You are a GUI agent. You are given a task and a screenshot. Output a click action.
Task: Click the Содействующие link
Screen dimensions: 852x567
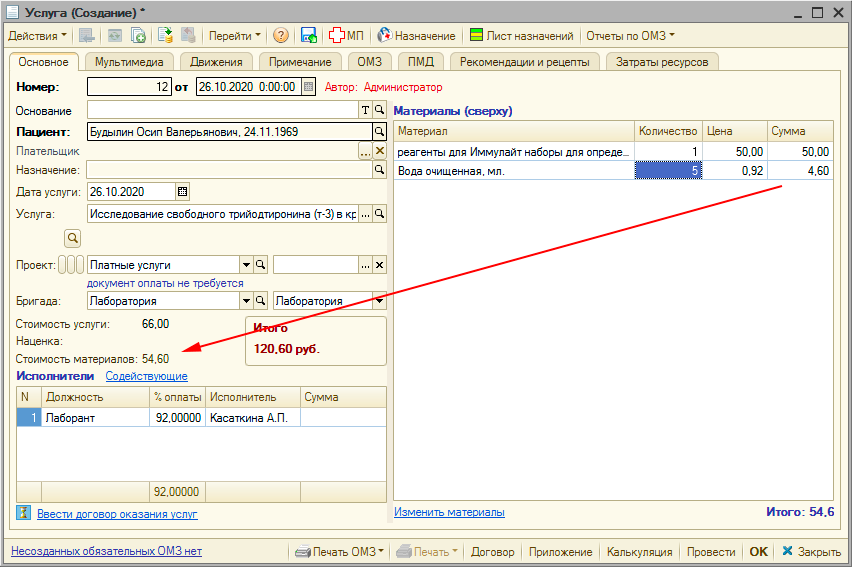point(146,376)
